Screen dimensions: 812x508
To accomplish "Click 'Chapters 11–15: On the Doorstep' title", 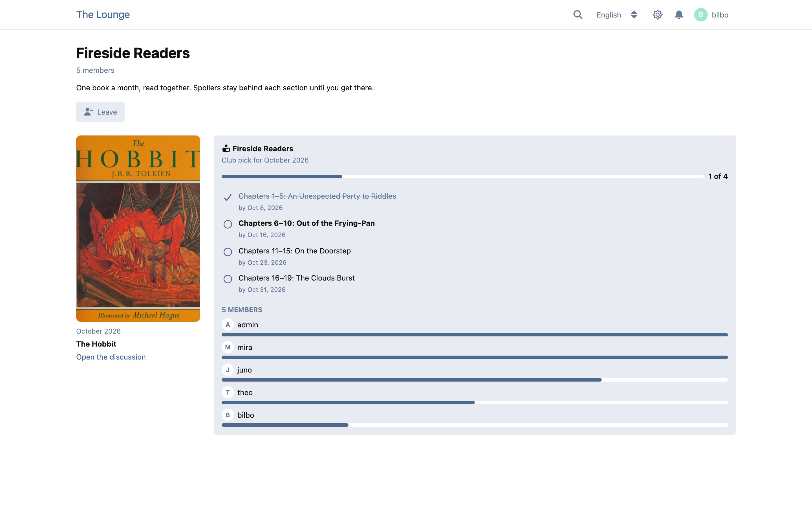I will point(295,251).
